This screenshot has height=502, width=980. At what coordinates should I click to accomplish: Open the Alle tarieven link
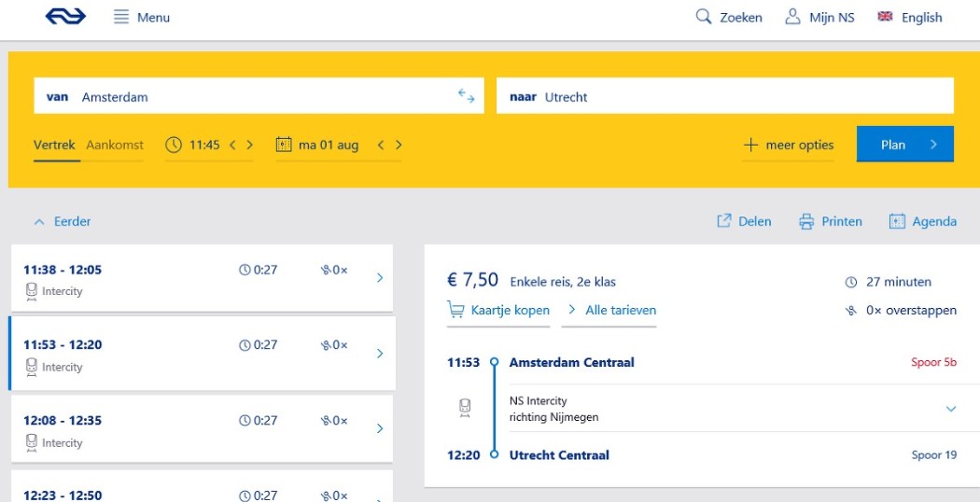609,310
